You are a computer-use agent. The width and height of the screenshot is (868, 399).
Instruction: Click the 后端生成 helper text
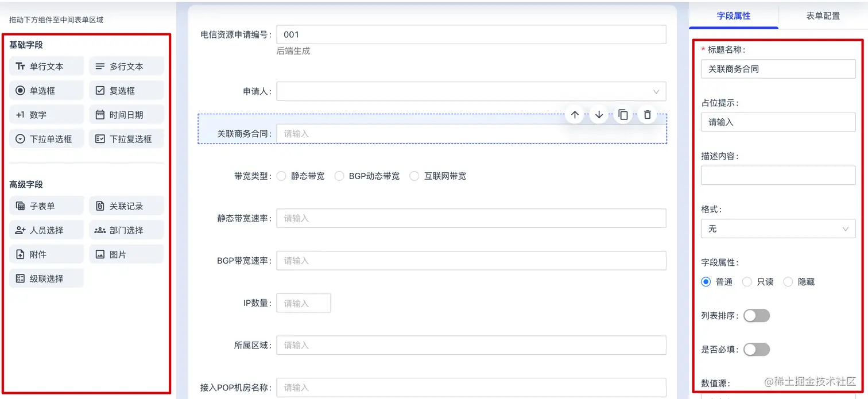(293, 51)
